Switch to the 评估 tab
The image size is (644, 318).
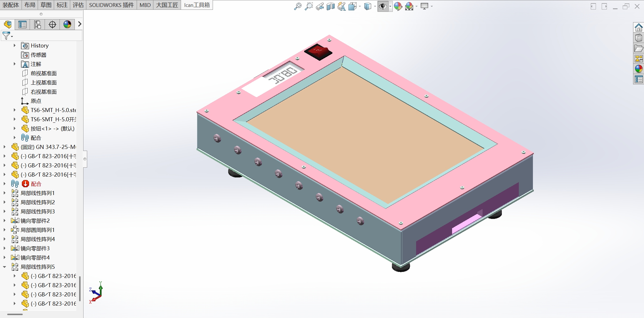78,5
